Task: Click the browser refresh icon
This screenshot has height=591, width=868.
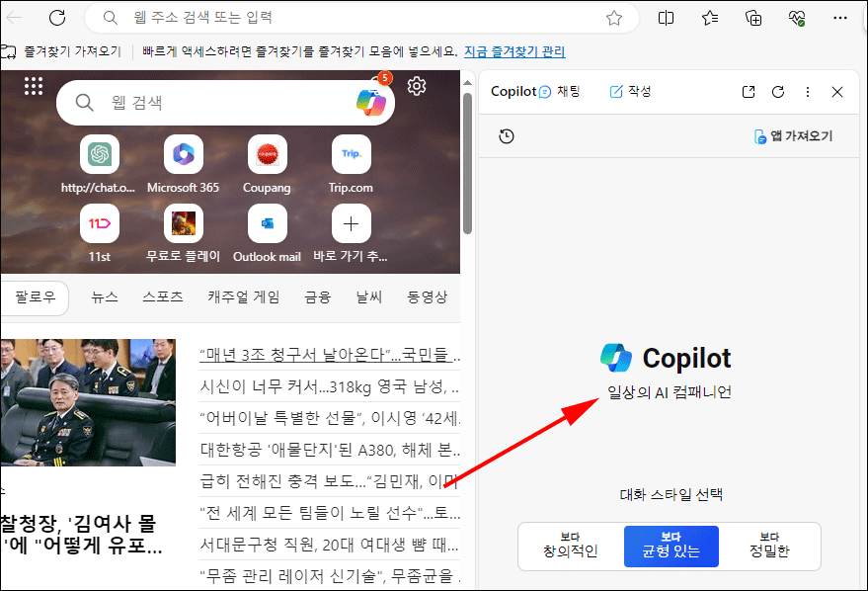Action: tap(57, 18)
